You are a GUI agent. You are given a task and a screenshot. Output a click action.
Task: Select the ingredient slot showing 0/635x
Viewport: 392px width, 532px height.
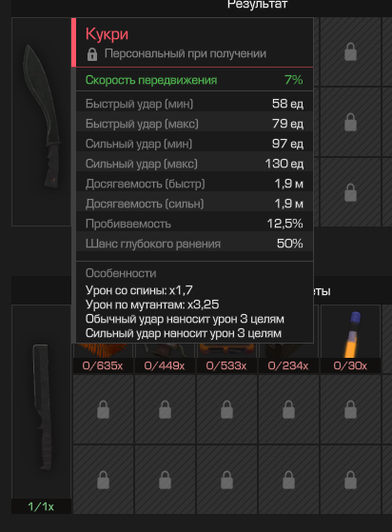(103, 358)
